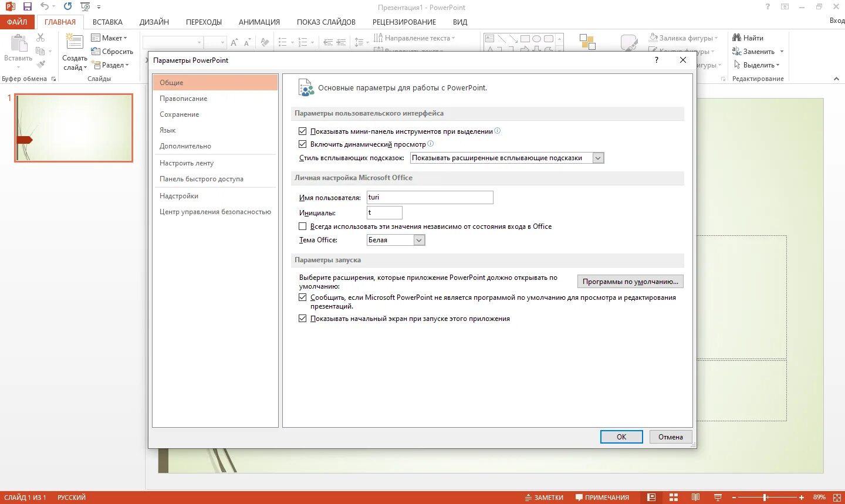845x504 pixels.
Task: Toggle 'Включить динамический просмотр' checkbox
Action: tap(303, 144)
